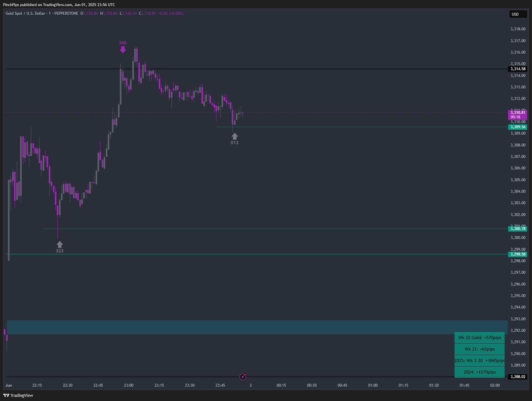
Task: Click the +0.03 (+0.00%) change value
Action: [171, 13]
